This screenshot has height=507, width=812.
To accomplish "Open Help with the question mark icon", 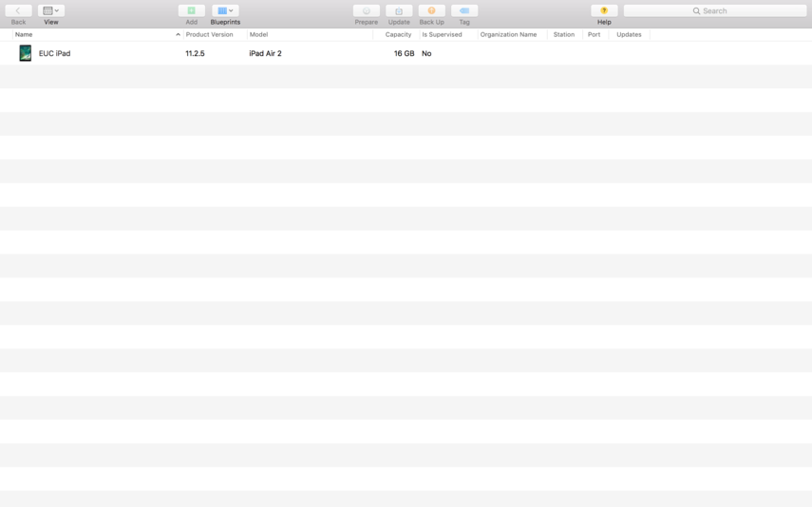I will [604, 10].
